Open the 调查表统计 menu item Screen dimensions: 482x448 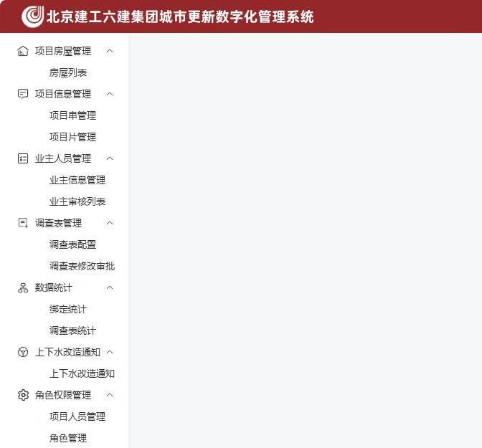[x=72, y=330]
